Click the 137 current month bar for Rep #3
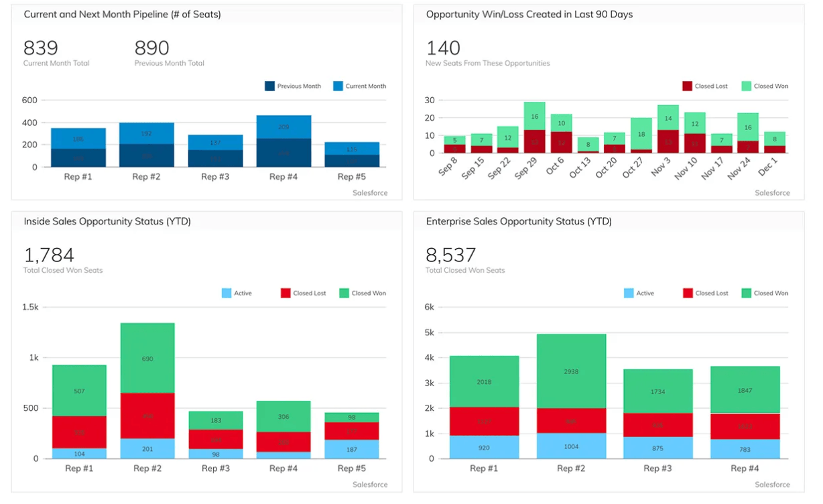 coord(215,143)
